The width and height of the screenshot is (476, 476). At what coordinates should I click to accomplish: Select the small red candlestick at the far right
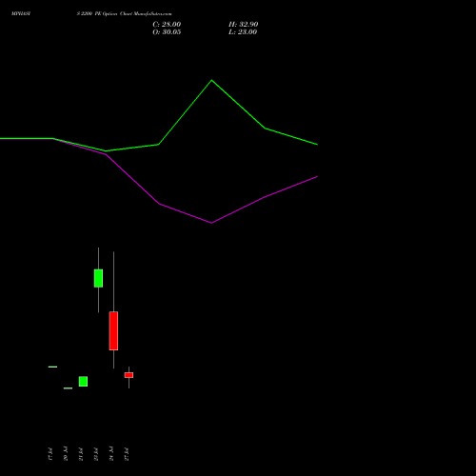point(129,375)
